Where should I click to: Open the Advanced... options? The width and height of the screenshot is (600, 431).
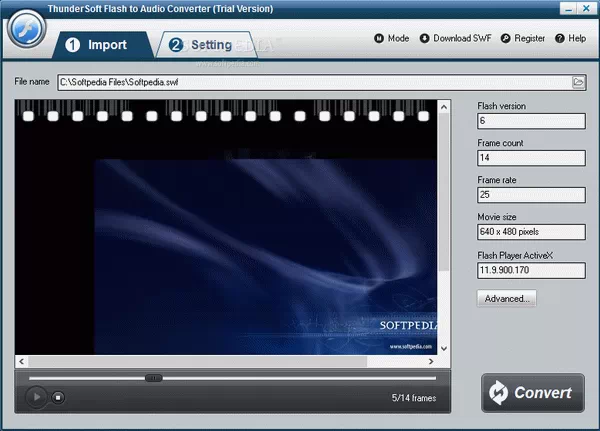pos(507,299)
